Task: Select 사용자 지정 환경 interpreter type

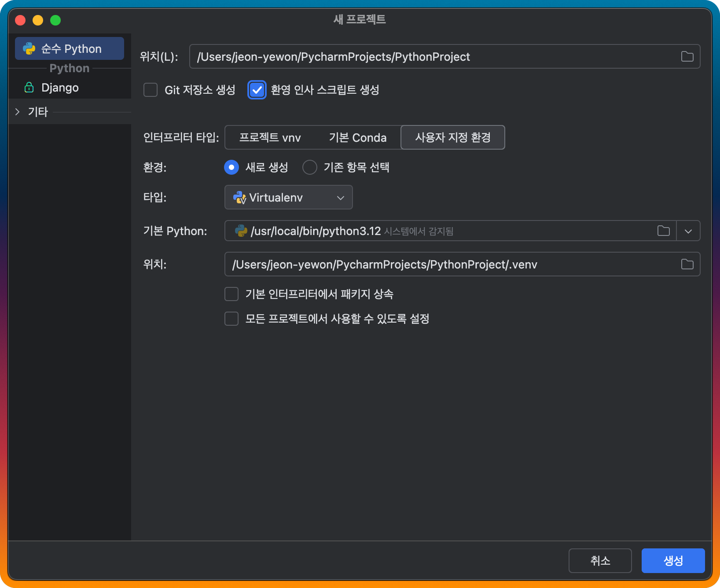Action: tap(453, 137)
